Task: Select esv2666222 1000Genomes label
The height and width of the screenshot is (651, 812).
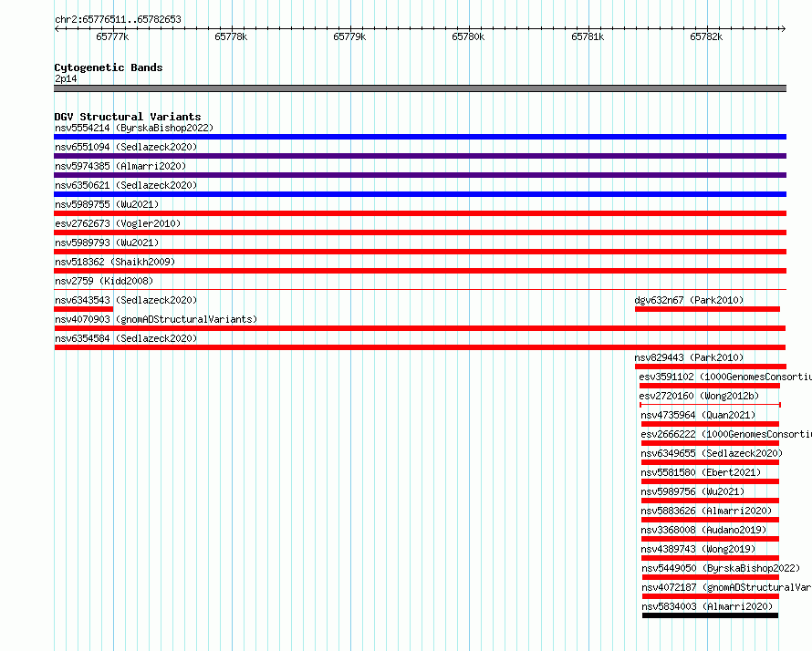Action: click(726, 434)
